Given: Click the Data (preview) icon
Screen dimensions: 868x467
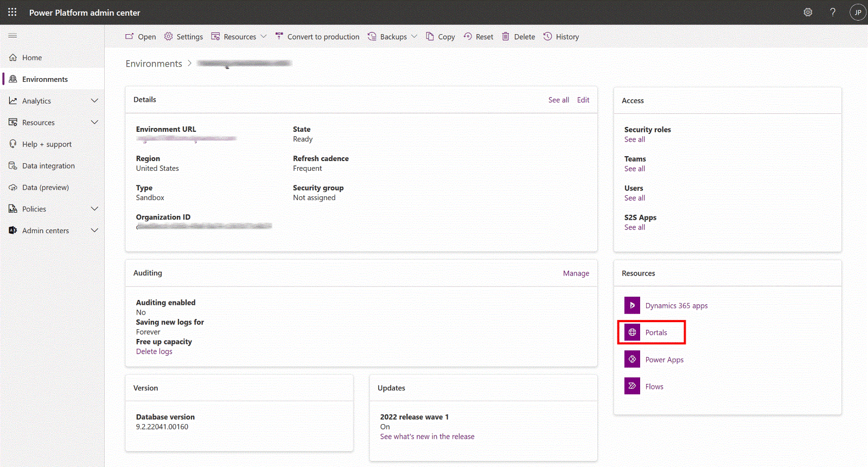Looking at the screenshot, I should pyautogui.click(x=13, y=188).
